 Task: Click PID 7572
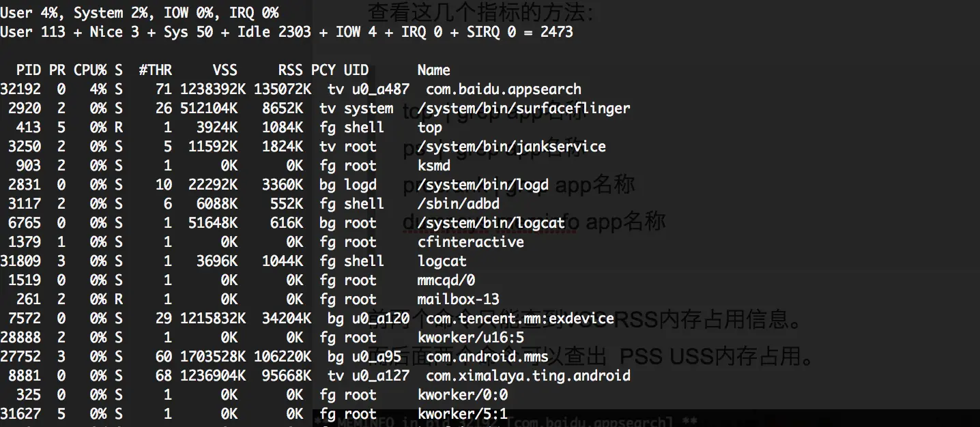pyautogui.click(x=25, y=319)
